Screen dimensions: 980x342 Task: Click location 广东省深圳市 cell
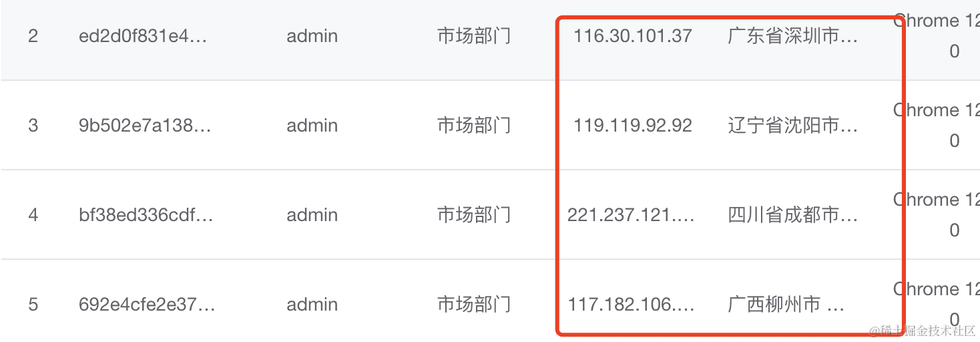pos(792,36)
